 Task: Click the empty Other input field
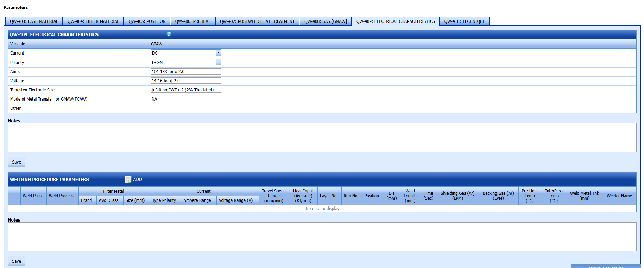pyautogui.click(x=186, y=108)
